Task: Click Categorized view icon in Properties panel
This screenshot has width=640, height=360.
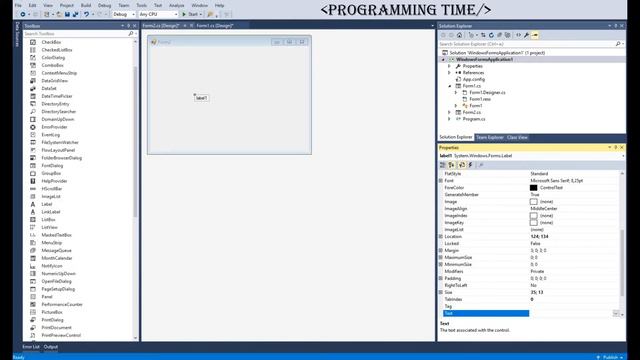Action: pos(443,165)
